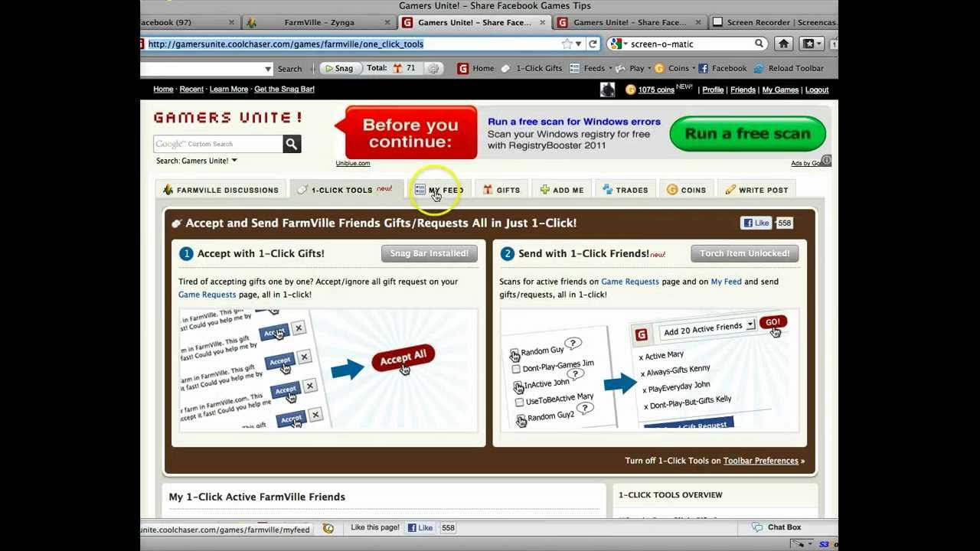Click the Logout link
Image resolution: width=980 pixels, height=551 pixels.
point(817,90)
